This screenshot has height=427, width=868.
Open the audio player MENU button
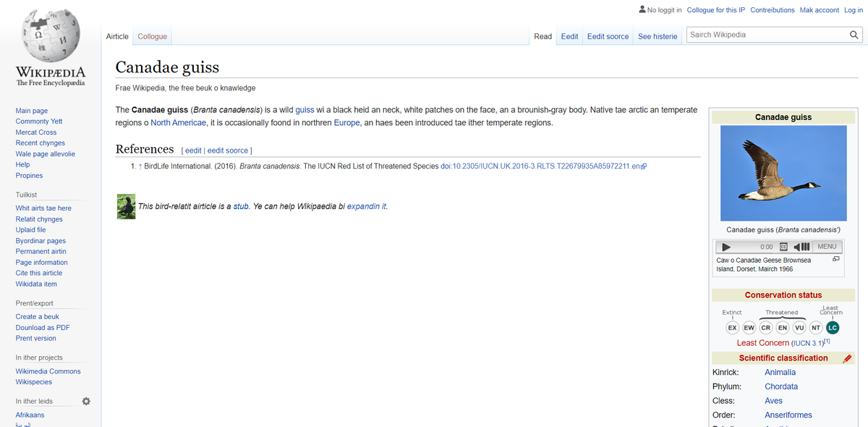[x=827, y=247]
